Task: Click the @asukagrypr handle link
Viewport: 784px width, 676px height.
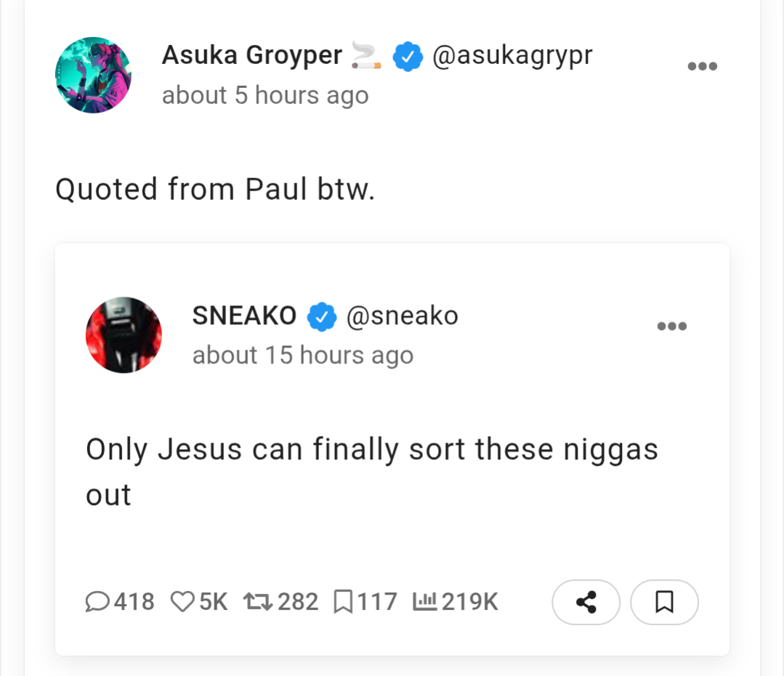Action: [x=512, y=55]
